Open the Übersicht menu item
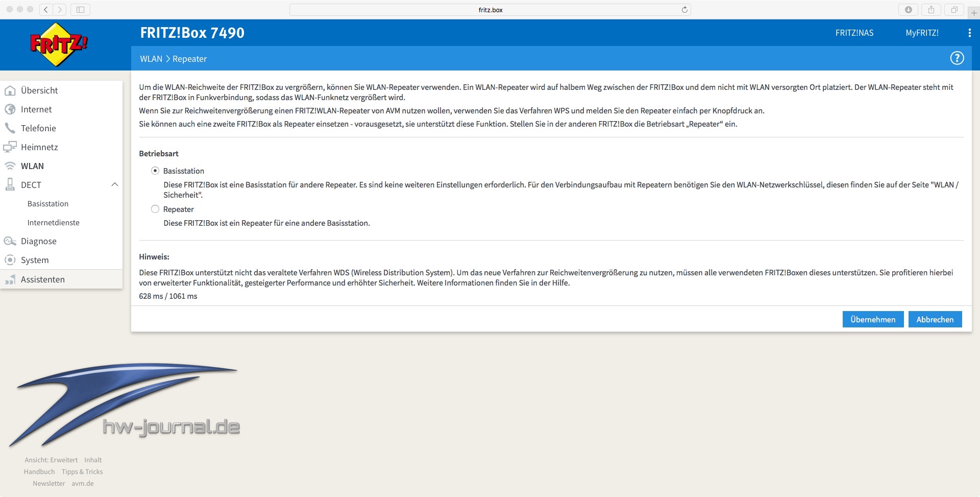Screen dimensions: 980x497 (x=39, y=90)
